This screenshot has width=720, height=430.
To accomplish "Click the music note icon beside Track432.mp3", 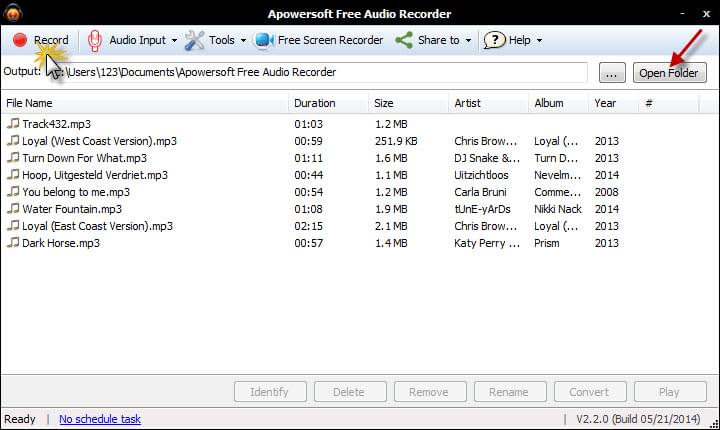I will [13, 124].
